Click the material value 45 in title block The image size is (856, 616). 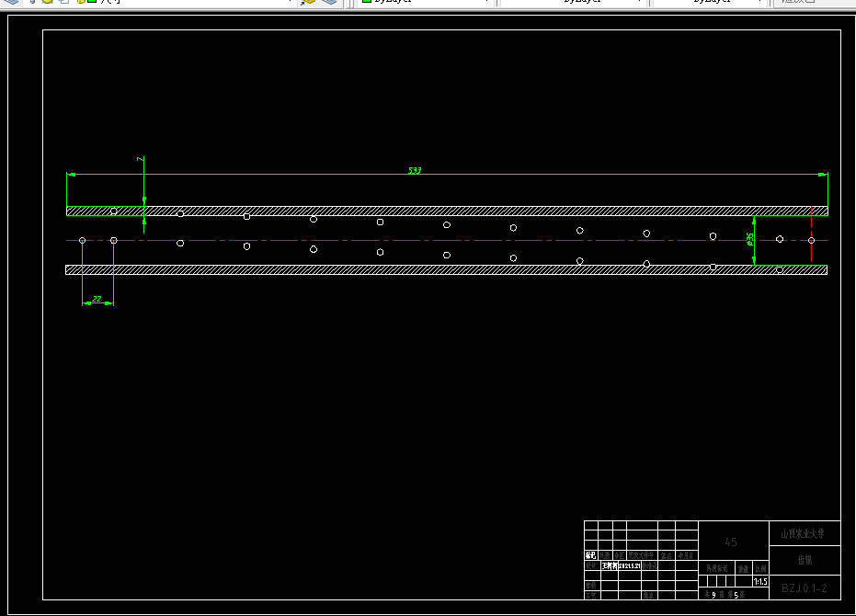tap(731, 542)
